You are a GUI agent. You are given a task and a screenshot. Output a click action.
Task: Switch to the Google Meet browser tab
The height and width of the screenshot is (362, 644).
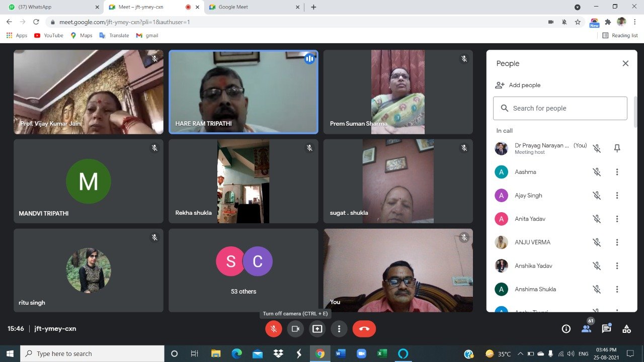point(254,7)
